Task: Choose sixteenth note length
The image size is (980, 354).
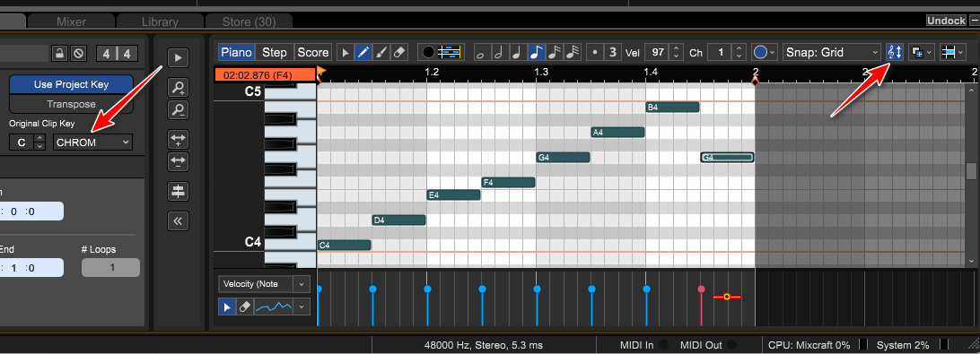Action: coord(554,53)
